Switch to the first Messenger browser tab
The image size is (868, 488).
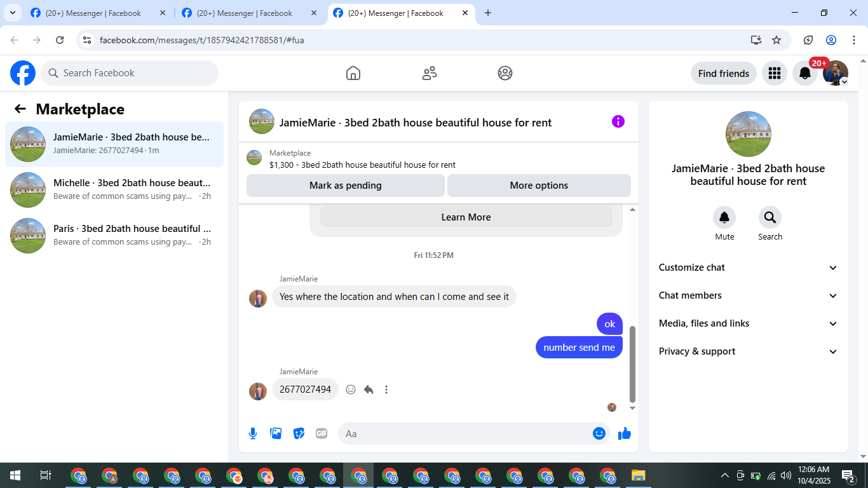(x=98, y=13)
